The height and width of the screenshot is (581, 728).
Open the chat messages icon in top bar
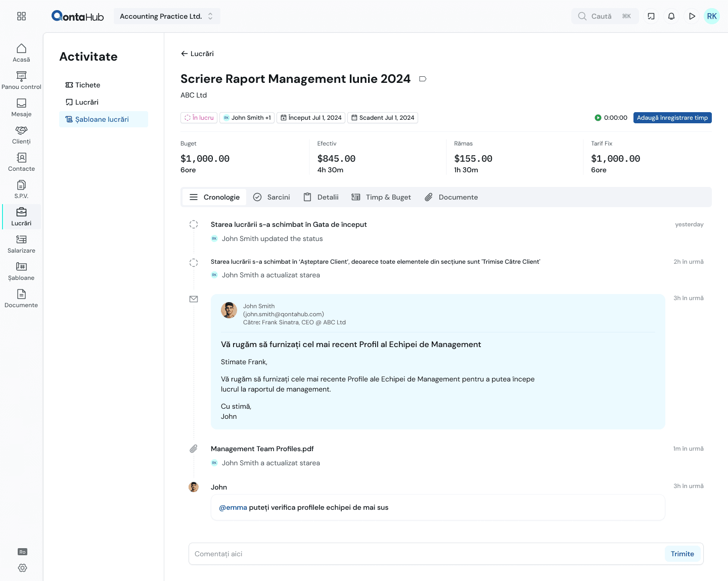(x=651, y=16)
